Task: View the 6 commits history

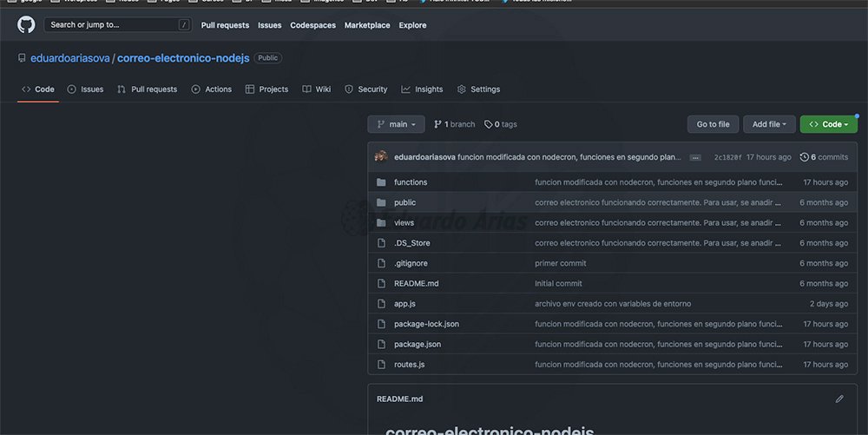Action: click(824, 157)
